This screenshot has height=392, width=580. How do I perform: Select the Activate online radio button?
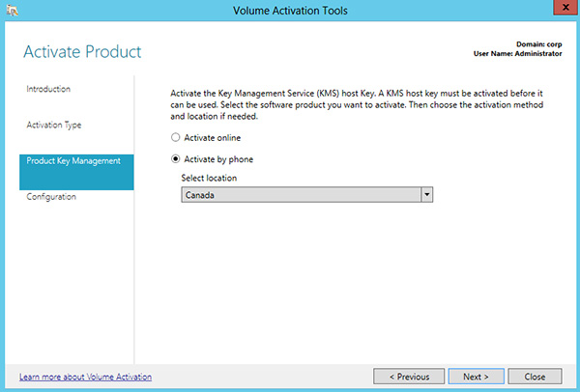pyautogui.click(x=176, y=138)
